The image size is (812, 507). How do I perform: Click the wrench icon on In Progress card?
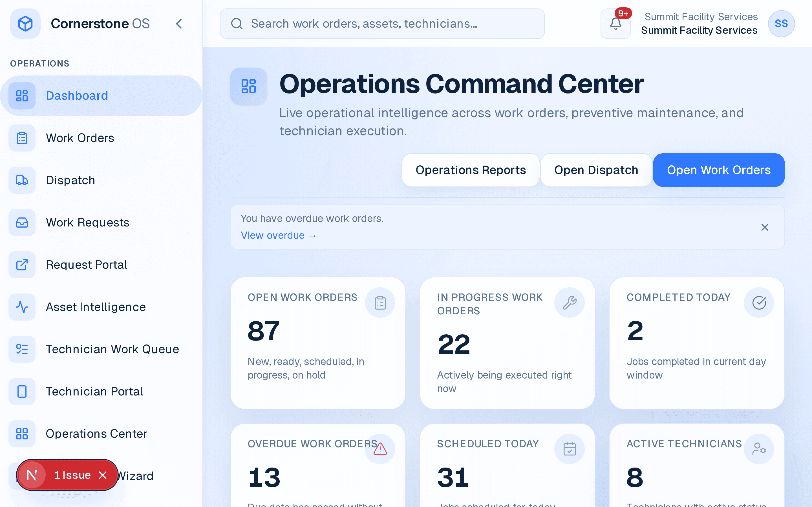coord(570,302)
